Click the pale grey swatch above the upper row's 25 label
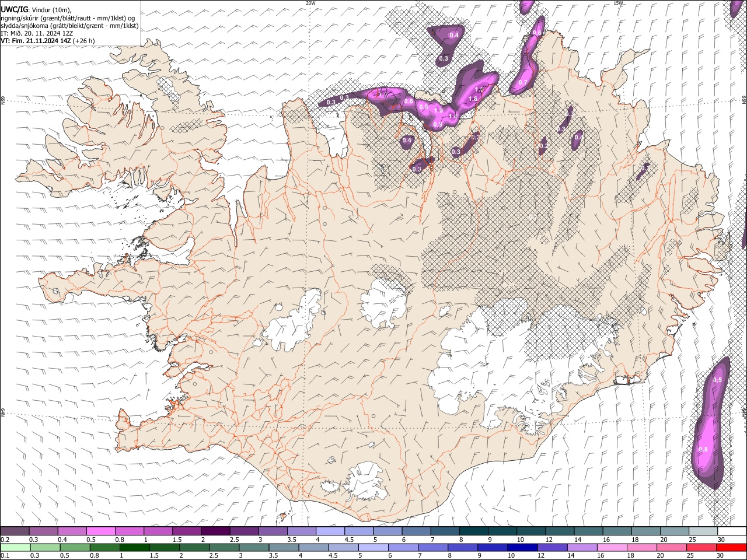The image size is (747, 560). (703, 531)
